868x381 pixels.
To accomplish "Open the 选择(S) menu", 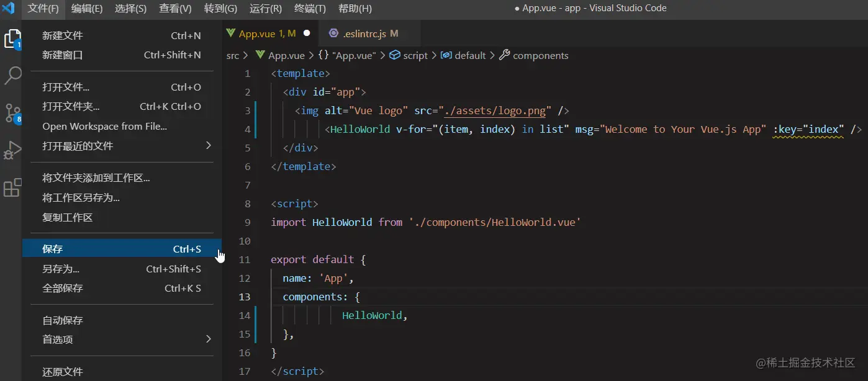I will click(x=131, y=9).
